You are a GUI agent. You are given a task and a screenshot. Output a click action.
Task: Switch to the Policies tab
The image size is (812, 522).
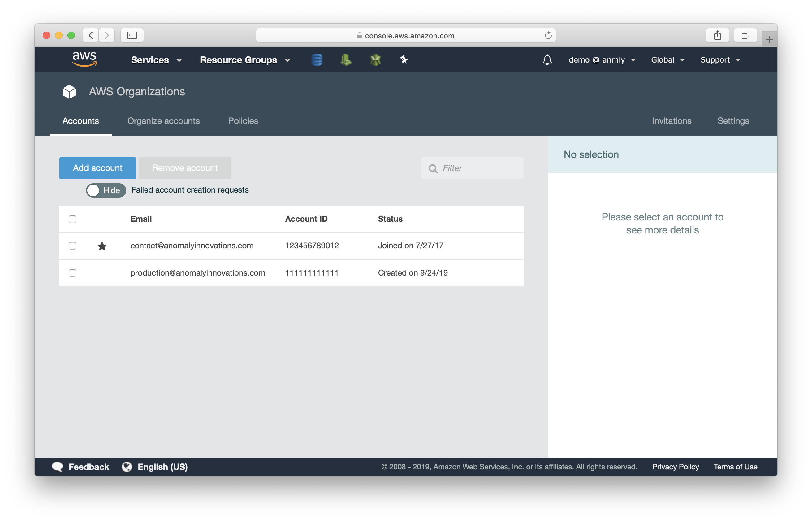243,121
